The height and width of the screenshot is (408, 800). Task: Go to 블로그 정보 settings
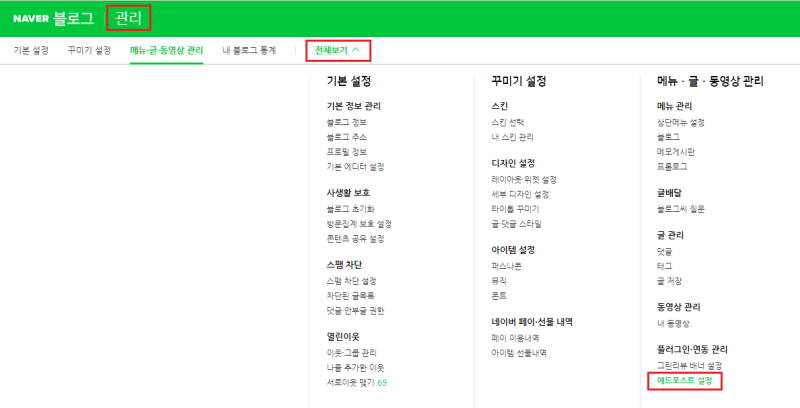click(346, 122)
